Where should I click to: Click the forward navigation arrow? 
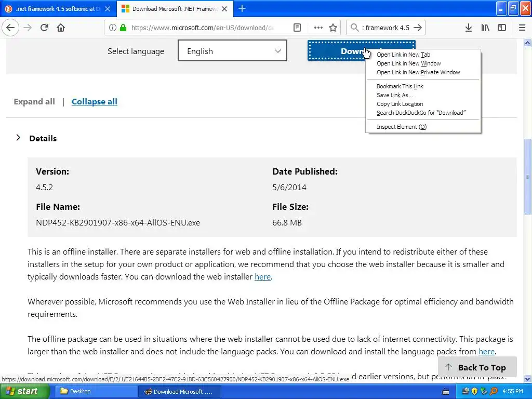[28, 28]
